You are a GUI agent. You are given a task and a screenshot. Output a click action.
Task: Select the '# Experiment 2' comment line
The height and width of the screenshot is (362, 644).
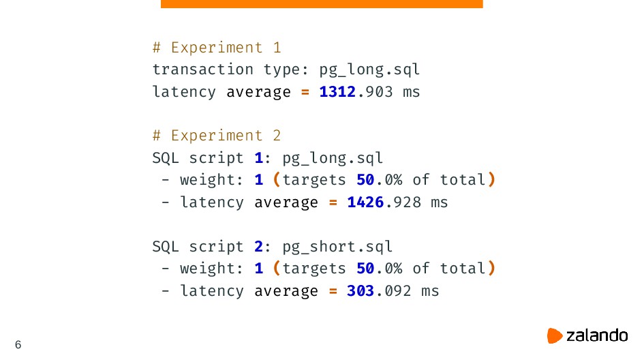(217, 136)
